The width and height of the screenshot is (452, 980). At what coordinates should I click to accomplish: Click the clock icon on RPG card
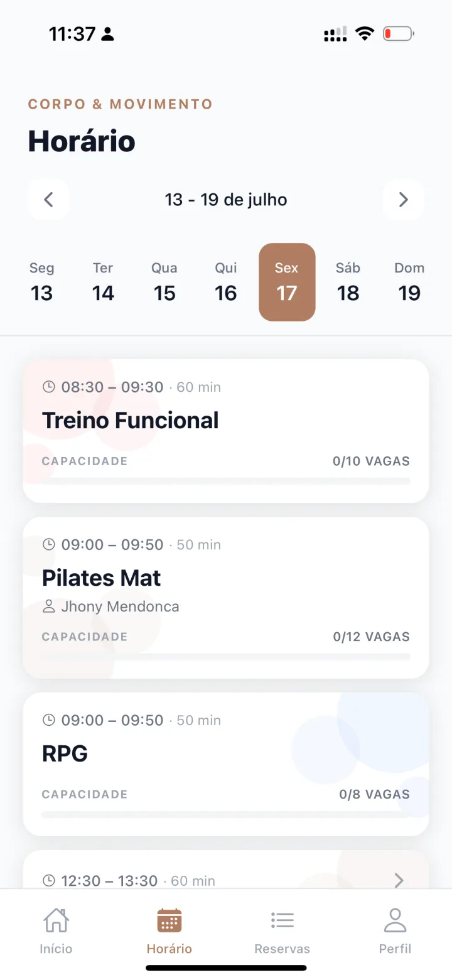48,720
